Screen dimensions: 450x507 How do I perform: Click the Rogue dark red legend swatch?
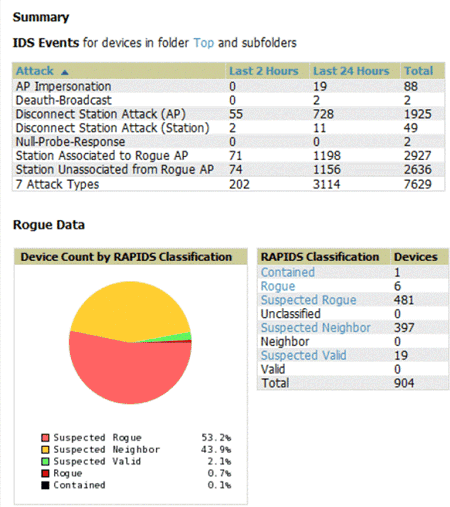pos(45,473)
